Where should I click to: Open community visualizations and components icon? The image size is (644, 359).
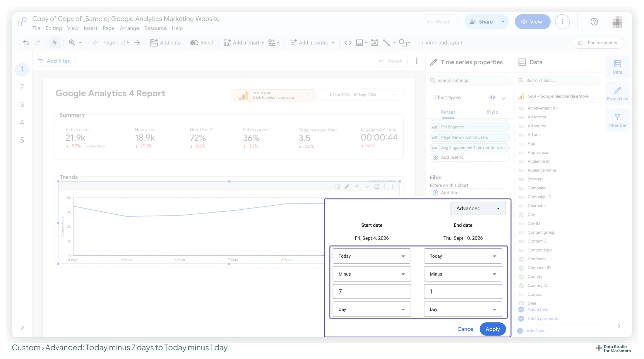(272, 43)
